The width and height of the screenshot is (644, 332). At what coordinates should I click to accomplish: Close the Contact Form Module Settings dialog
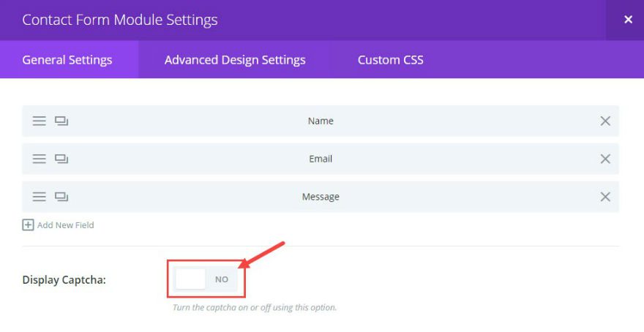[x=627, y=20]
